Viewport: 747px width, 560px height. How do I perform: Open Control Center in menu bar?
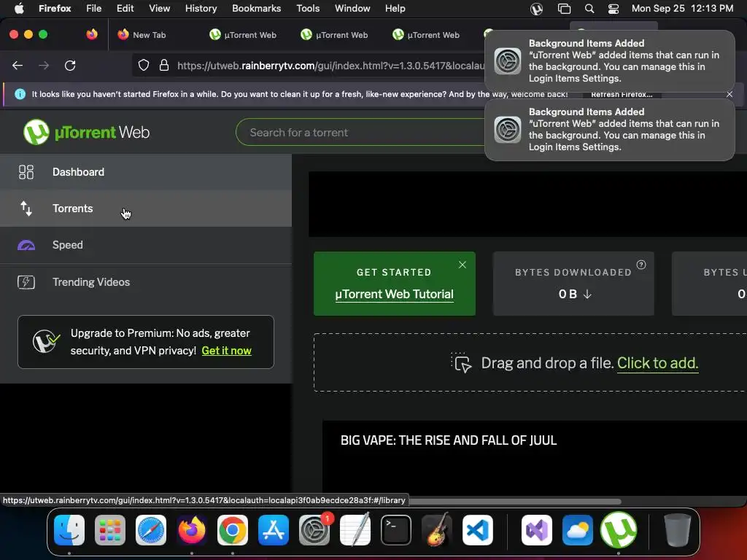coord(614,9)
